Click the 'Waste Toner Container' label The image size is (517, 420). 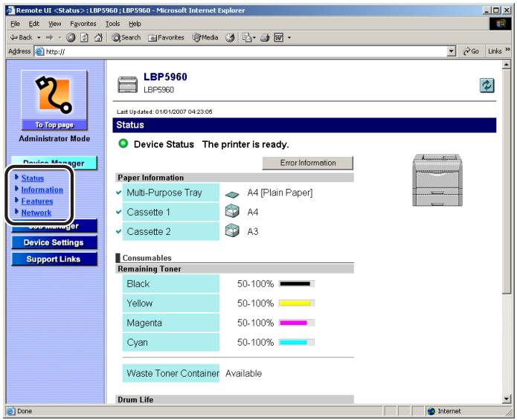[x=173, y=373]
